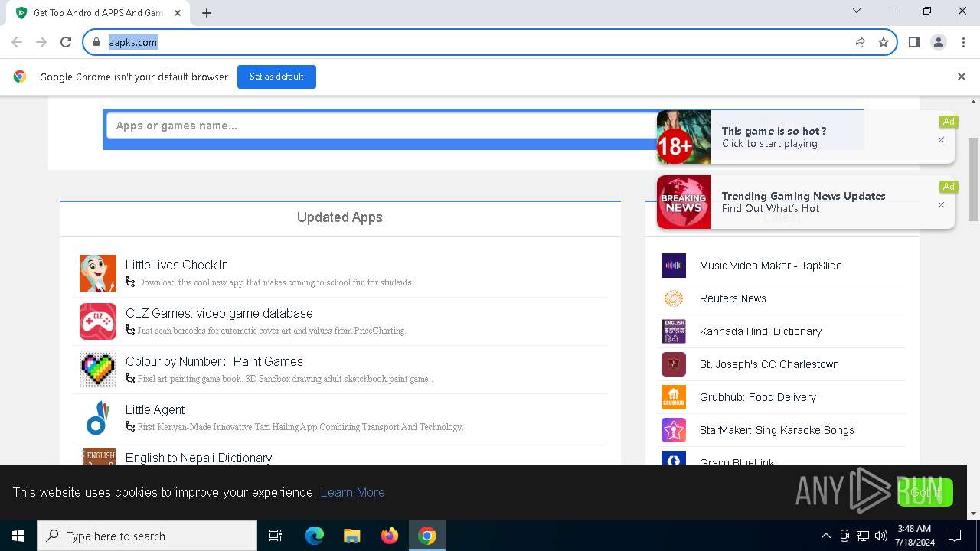The image size is (980, 551).
Task: Open the notification center icon
Action: 955,536
